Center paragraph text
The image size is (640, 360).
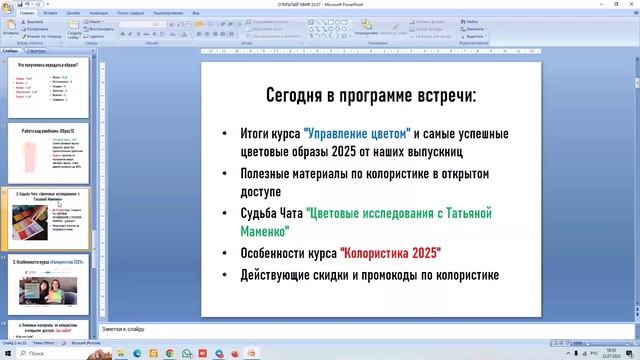tap(207, 34)
